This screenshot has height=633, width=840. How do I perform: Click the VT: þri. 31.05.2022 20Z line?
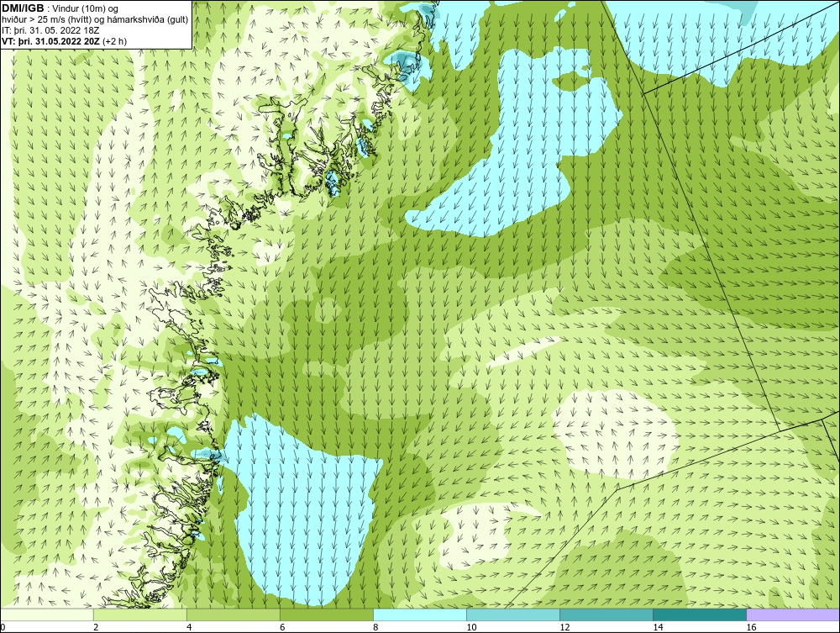(65, 41)
